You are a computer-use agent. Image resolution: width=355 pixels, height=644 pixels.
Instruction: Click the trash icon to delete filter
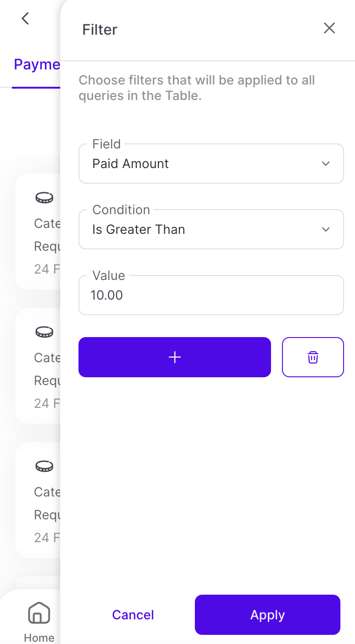pos(313,357)
